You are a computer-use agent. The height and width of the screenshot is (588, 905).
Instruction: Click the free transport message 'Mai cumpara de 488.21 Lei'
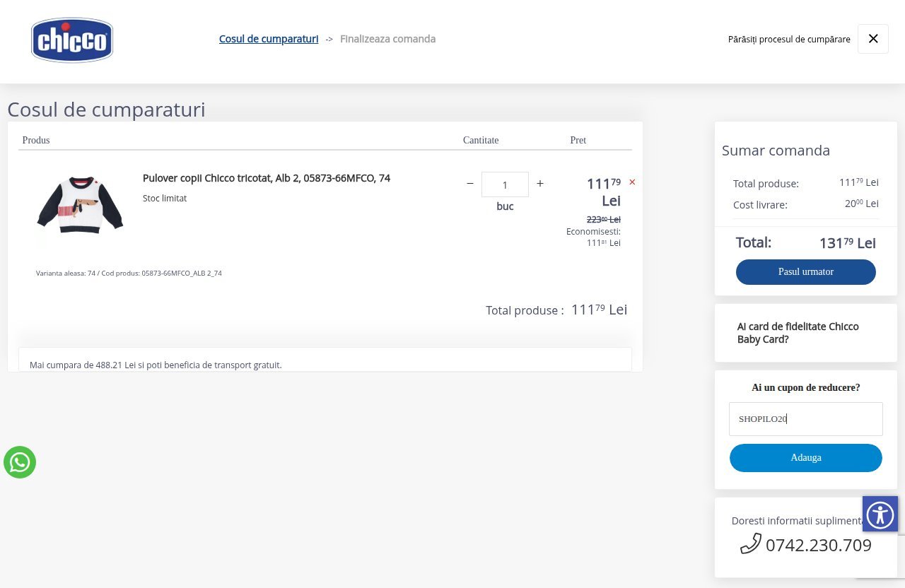(156, 365)
